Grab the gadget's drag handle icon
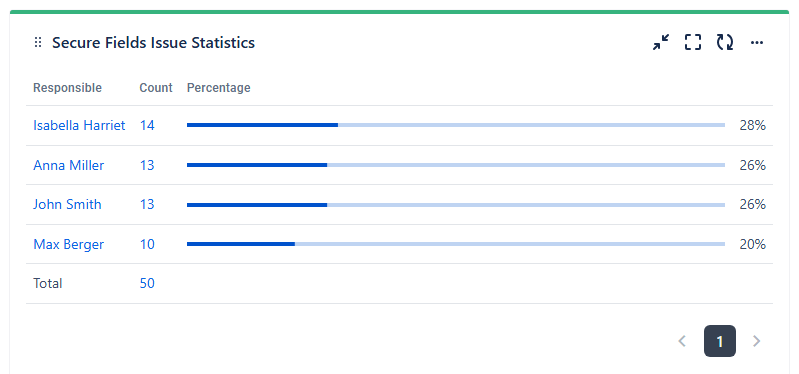 point(38,42)
